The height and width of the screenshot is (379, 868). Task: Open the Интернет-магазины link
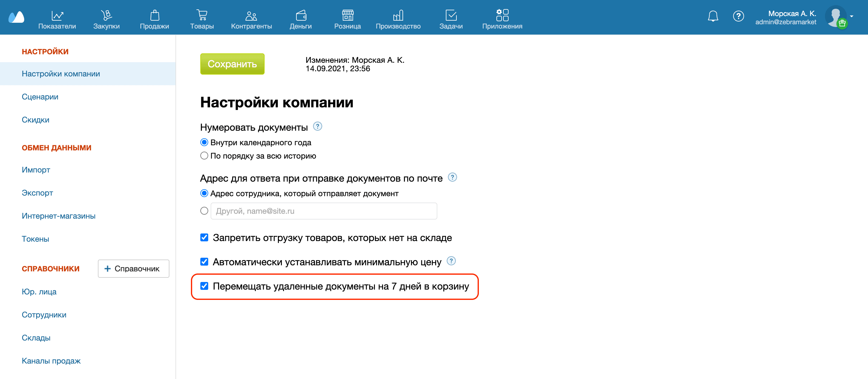pos(58,216)
